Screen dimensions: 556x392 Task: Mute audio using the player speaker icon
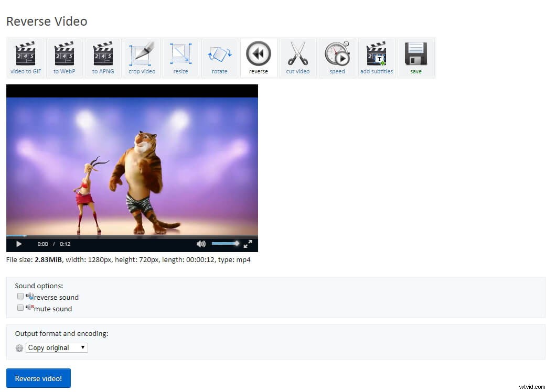click(201, 243)
